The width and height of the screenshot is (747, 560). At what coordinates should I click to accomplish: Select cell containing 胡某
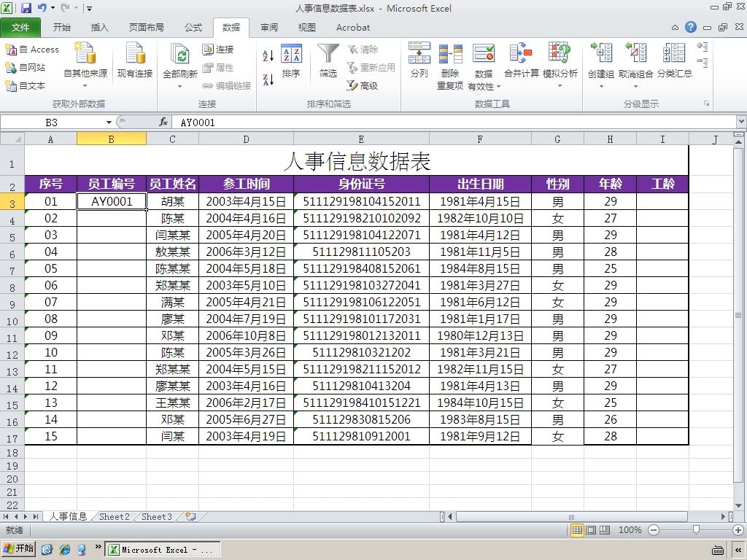pos(172,201)
